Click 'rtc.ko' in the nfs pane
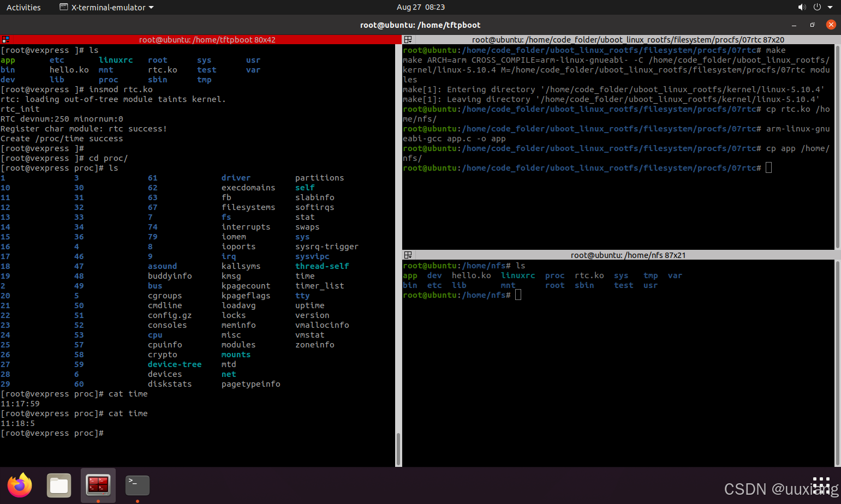Image resolution: width=841 pixels, height=504 pixels. point(589,275)
